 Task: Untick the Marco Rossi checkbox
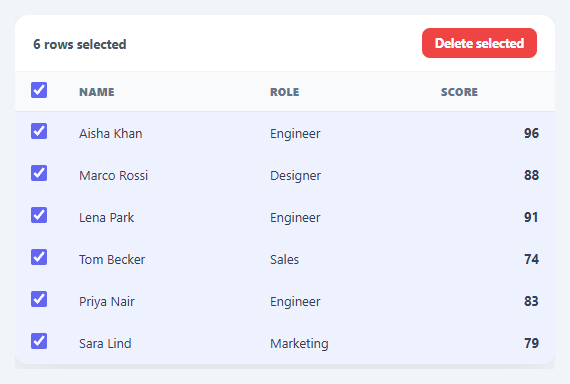[39, 173]
